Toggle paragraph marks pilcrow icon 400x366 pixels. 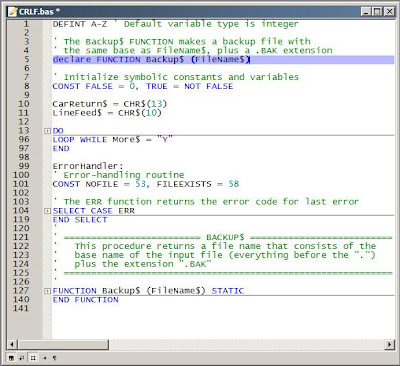click(54, 358)
